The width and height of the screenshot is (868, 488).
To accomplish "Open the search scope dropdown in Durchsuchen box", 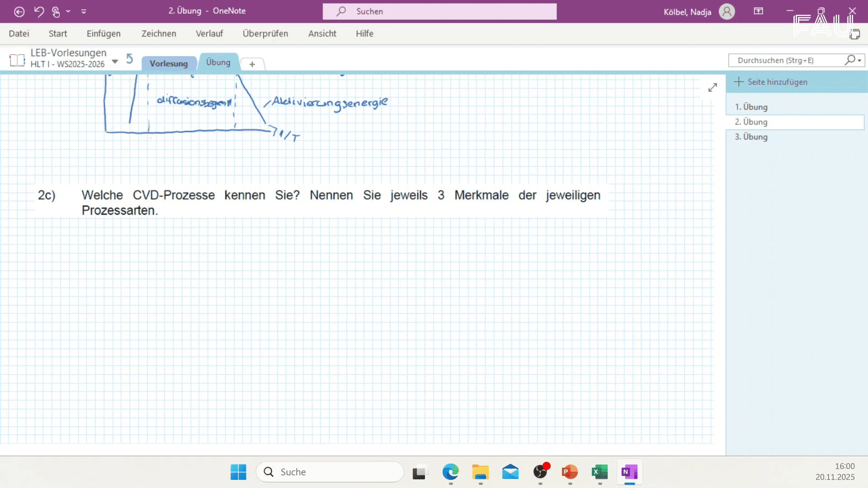I will click(859, 60).
